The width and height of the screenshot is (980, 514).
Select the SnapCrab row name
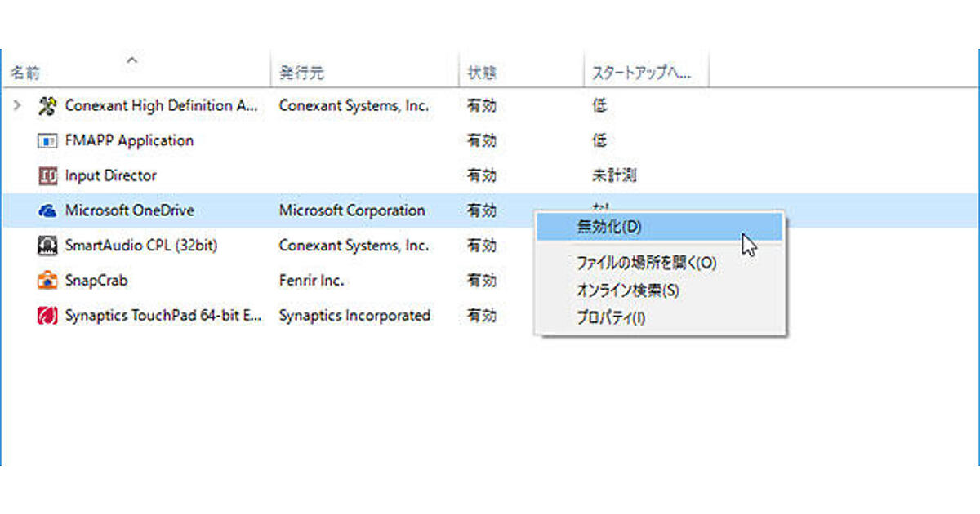point(96,281)
